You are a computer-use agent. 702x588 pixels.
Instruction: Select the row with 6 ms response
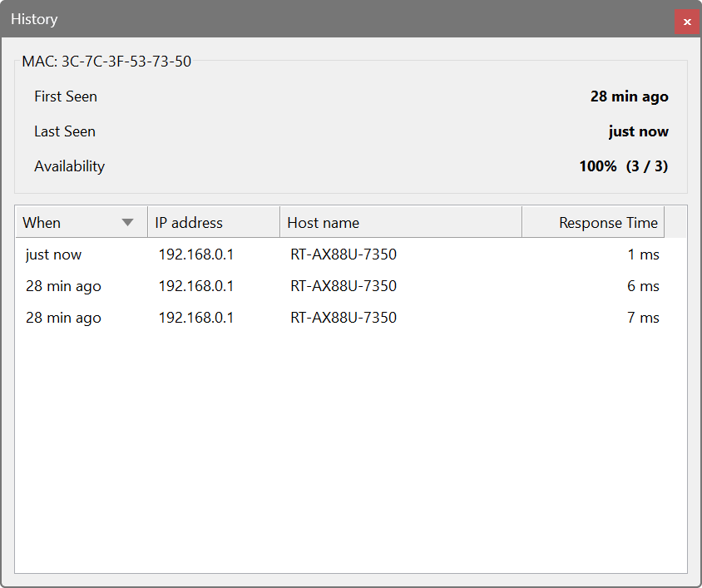click(x=351, y=286)
